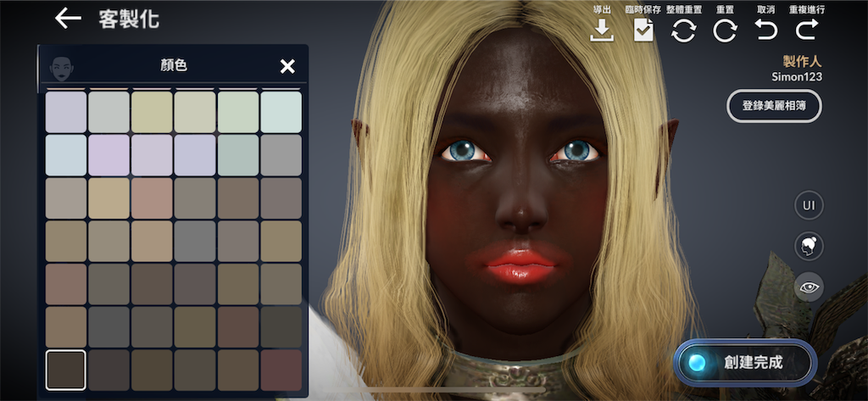
Task: Select the charcoal gray swatch in sixth row
Action: pos(109,326)
